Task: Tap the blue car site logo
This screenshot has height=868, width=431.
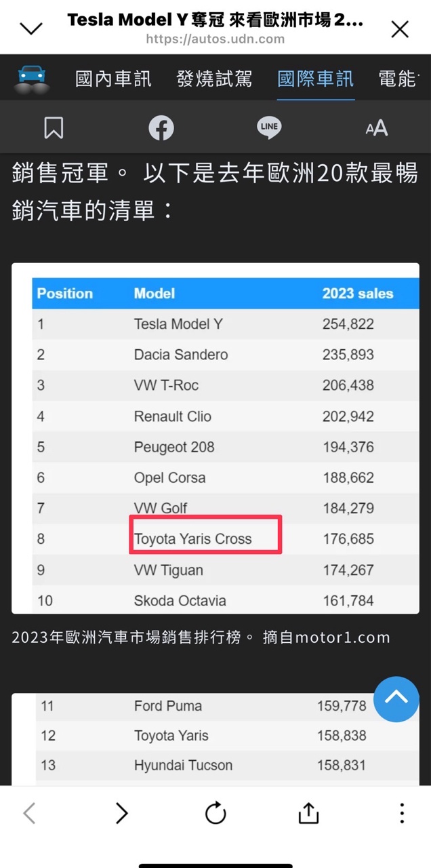Action: 31,79
